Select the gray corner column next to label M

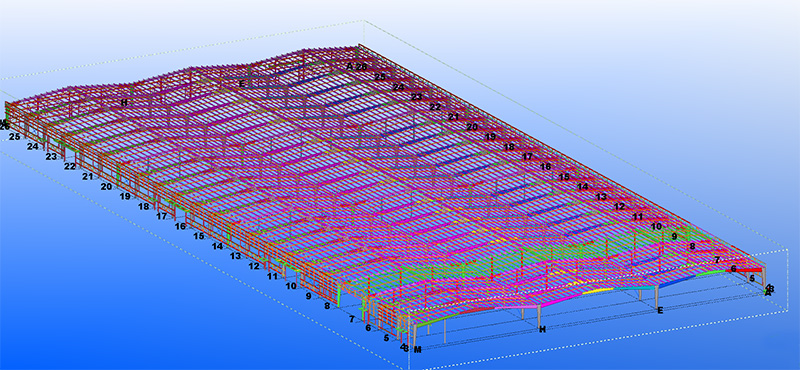click(x=414, y=336)
